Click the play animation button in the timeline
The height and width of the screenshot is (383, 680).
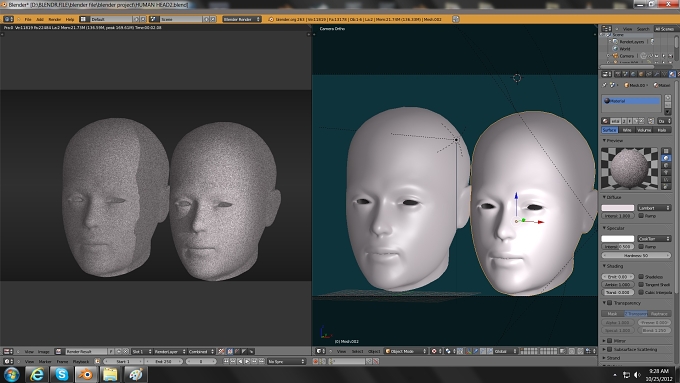(x=247, y=361)
